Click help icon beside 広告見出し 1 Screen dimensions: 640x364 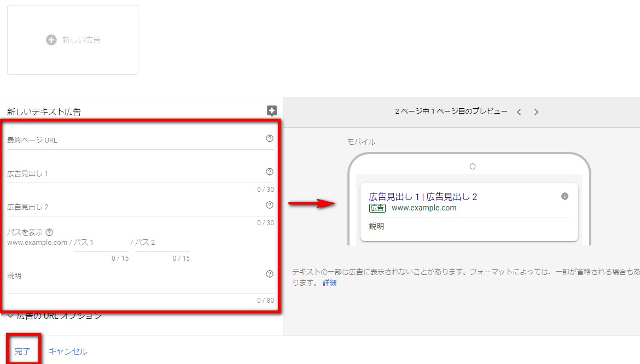(x=269, y=172)
